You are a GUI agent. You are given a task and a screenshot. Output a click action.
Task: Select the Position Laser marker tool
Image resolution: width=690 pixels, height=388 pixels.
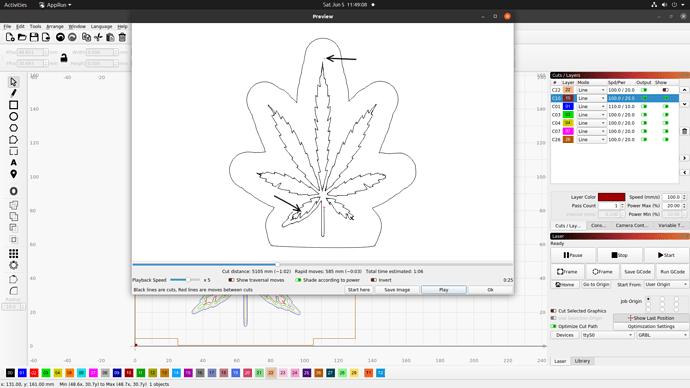13,174
